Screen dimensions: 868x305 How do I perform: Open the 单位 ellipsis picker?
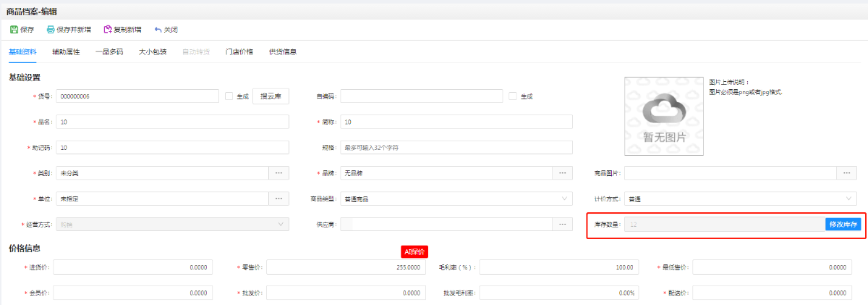278,199
